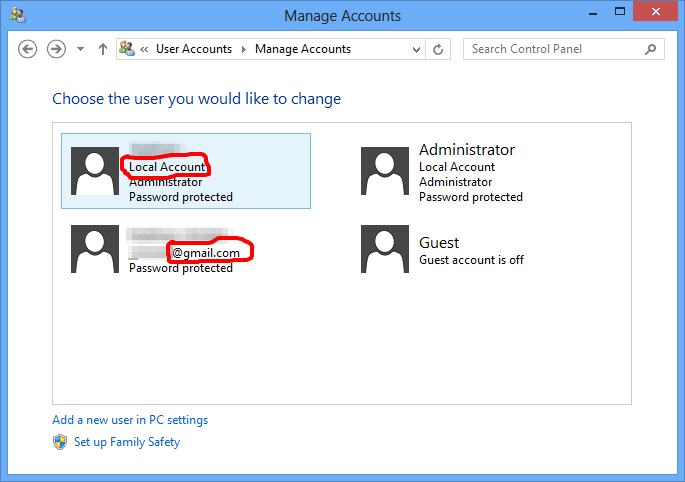Select the gmail.com account picture
Viewport: 685px width, 482px height.
95,249
